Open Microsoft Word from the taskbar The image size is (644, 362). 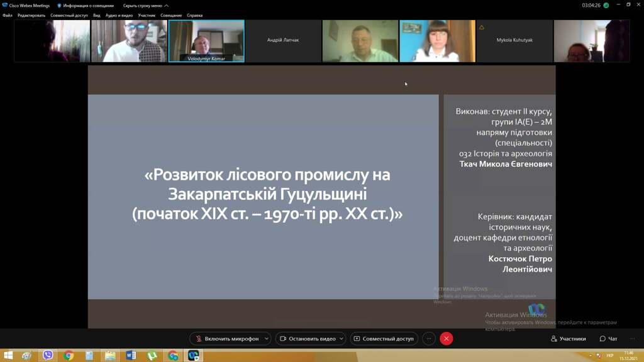tap(131, 356)
